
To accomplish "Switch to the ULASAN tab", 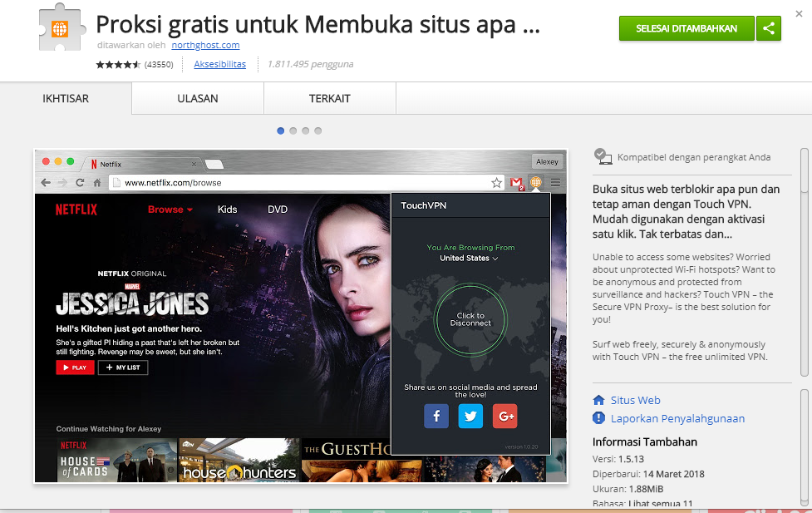I will tap(198, 98).
